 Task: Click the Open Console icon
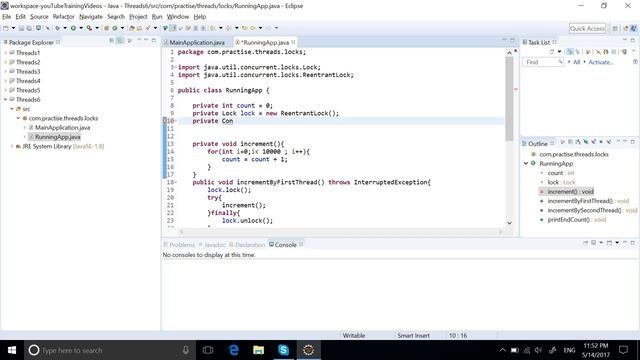coord(609,243)
